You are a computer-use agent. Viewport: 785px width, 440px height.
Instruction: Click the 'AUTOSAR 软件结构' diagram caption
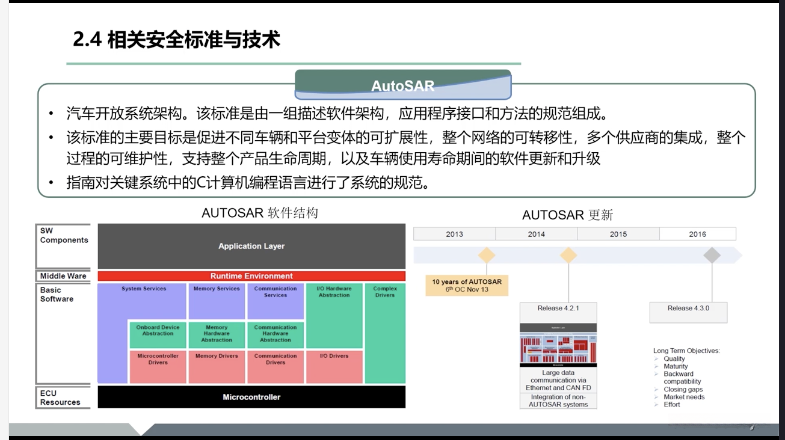259,213
